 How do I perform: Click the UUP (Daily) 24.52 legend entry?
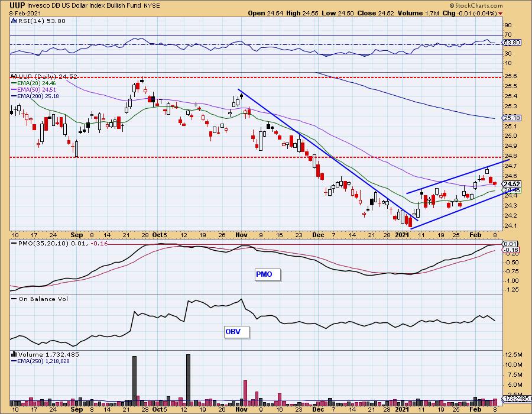tap(47, 76)
